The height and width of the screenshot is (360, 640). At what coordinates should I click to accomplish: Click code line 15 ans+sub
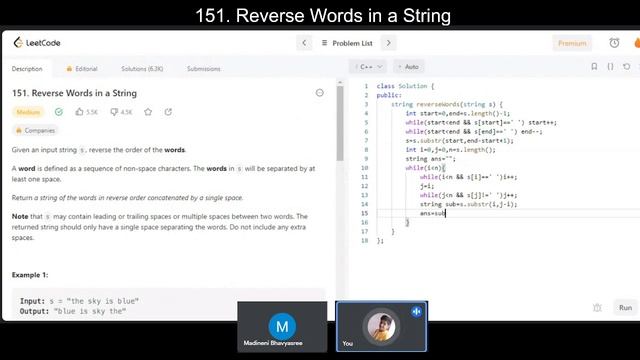[433, 213]
